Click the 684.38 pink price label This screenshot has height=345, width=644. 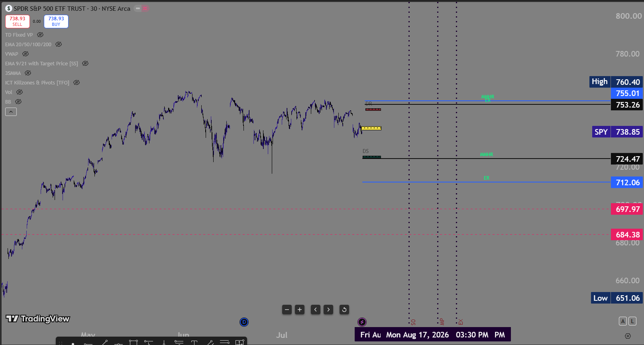click(627, 235)
